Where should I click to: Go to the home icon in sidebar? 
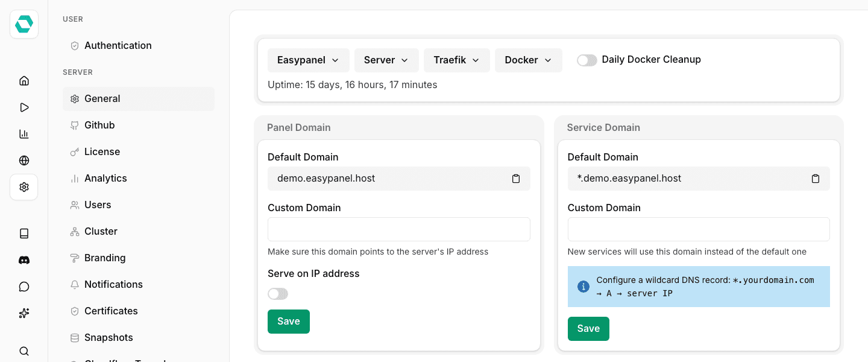pos(24,81)
